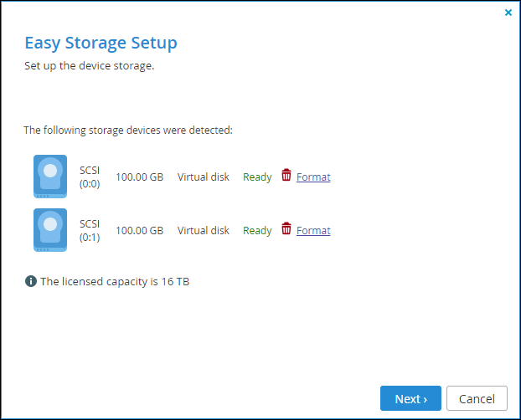This screenshot has width=521, height=420.
Task: Click Virtual disk type of first device
Action: tap(204, 177)
